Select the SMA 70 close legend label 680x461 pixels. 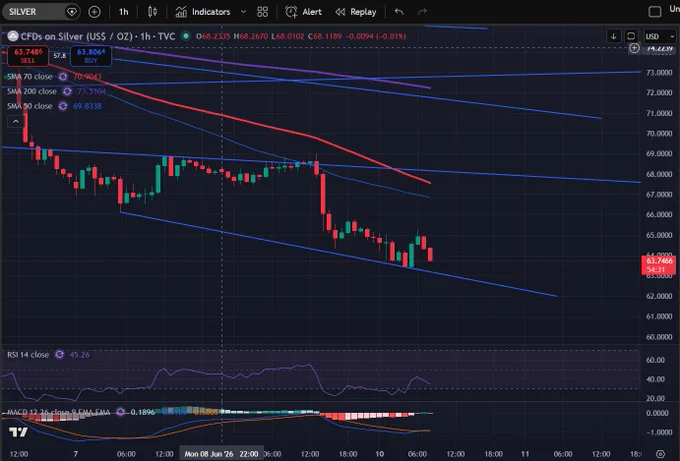(x=29, y=77)
